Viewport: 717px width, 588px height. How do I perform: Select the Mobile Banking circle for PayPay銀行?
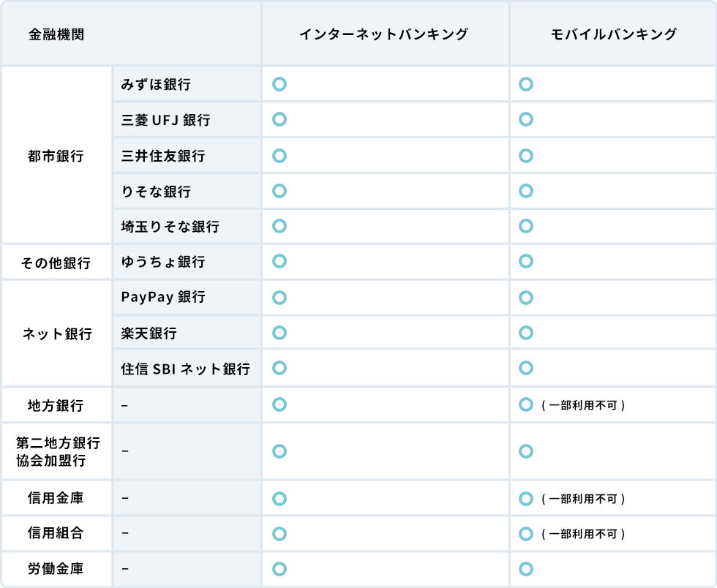(525, 297)
